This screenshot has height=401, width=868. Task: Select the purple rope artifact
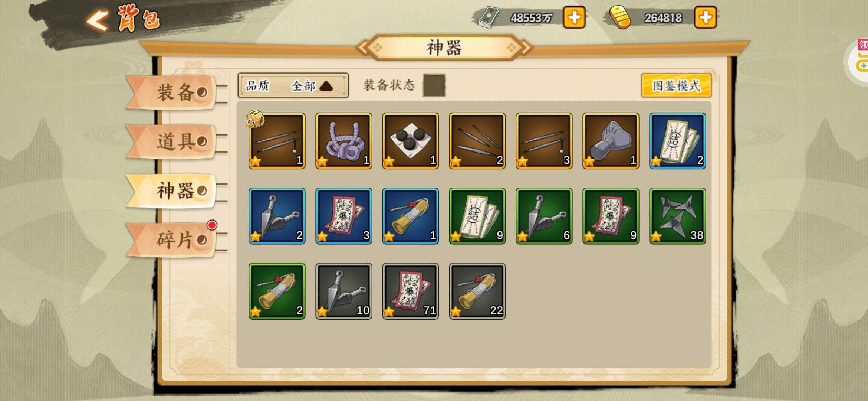[344, 141]
